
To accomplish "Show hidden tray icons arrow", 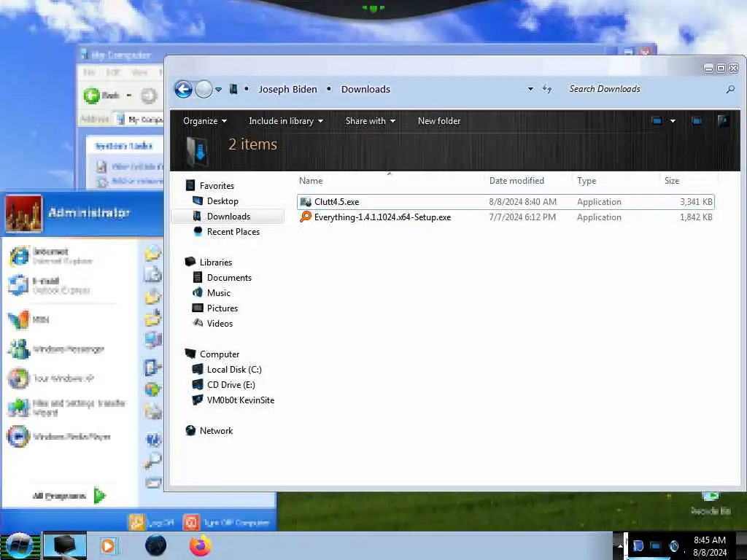I will pyautogui.click(x=620, y=545).
